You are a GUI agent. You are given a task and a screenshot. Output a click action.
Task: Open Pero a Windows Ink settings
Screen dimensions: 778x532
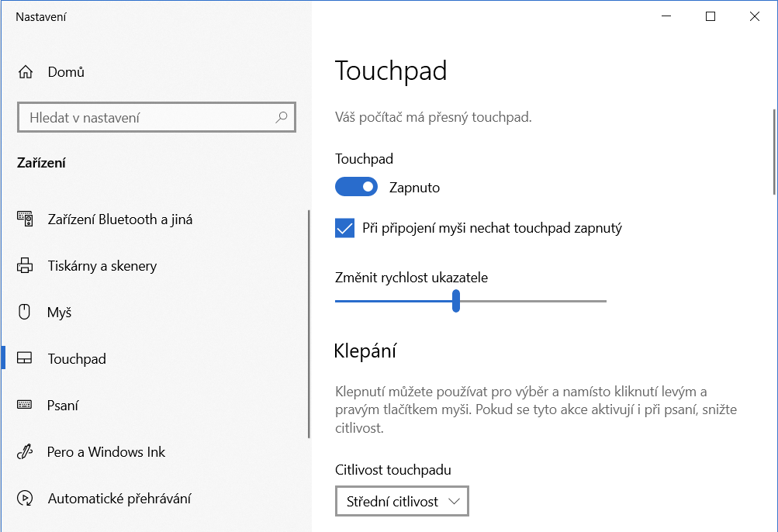tap(155, 451)
